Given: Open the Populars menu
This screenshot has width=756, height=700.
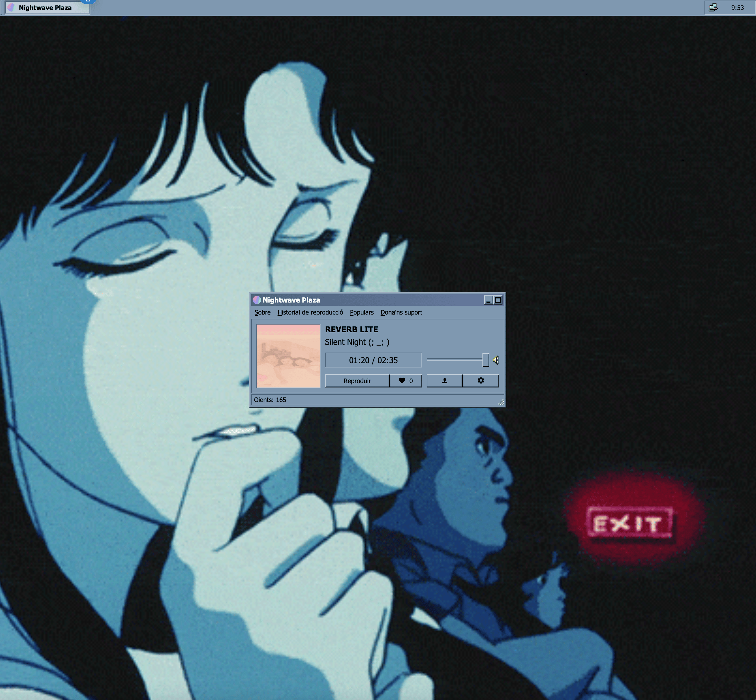Looking at the screenshot, I should pyautogui.click(x=362, y=312).
